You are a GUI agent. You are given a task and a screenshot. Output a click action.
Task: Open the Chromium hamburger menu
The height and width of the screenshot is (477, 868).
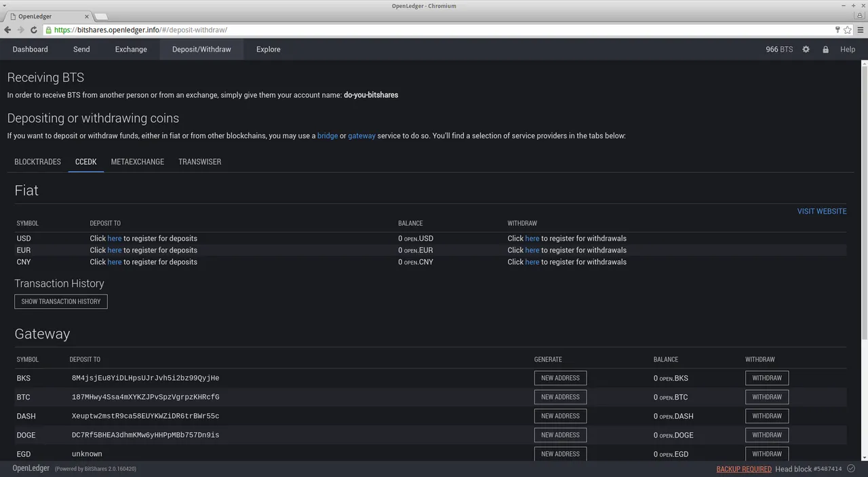click(x=860, y=30)
